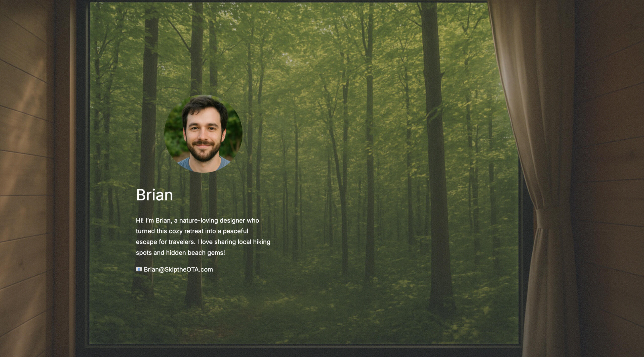Select the large "Brian" name heading
644x357 pixels.
pyautogui.click(x=154, y=195)
